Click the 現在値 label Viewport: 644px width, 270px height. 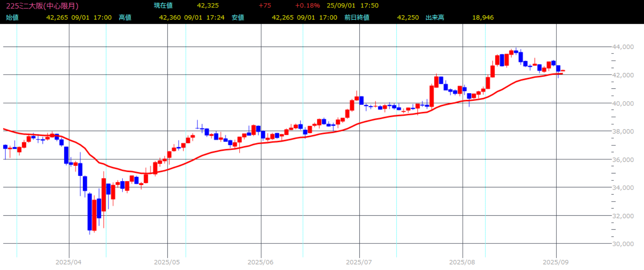pyautogui.click(x=163, y=6)
